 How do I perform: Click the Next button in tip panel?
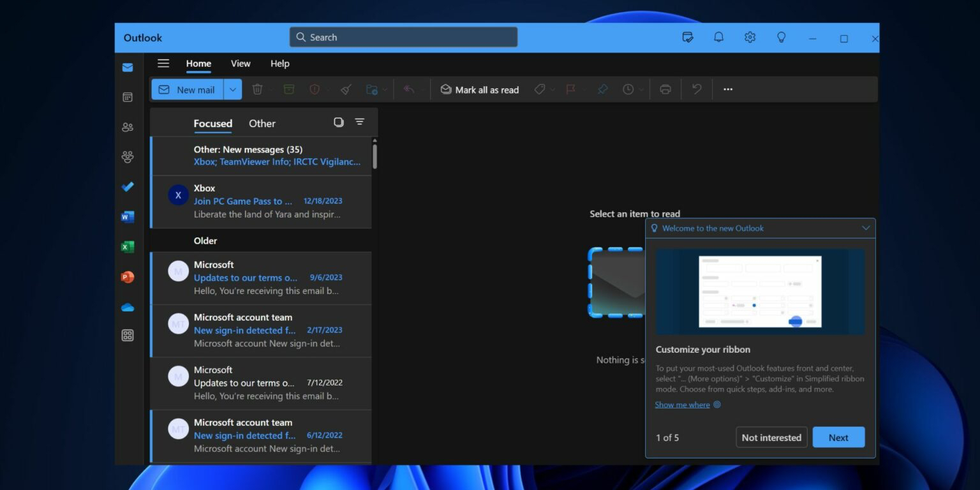tap(838, 438)
